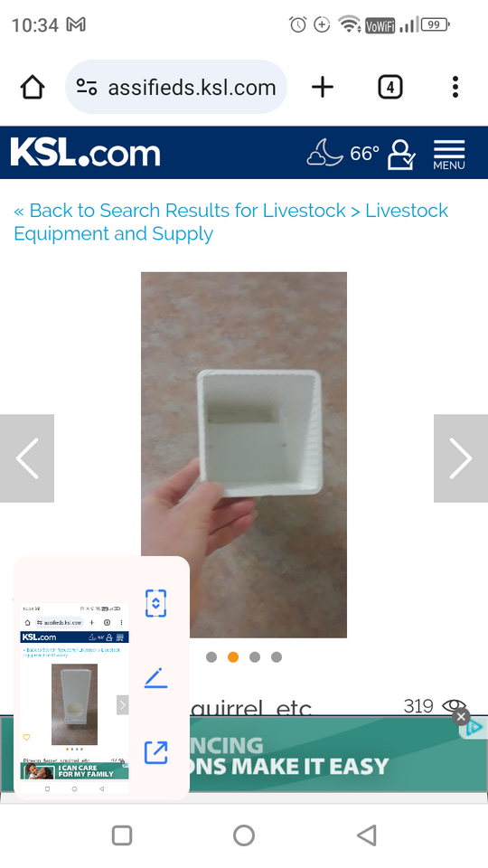Select the third carousel dot
The height and width of the screenshot is (868, 488).
pyautogui.click(x=255, y=657)
